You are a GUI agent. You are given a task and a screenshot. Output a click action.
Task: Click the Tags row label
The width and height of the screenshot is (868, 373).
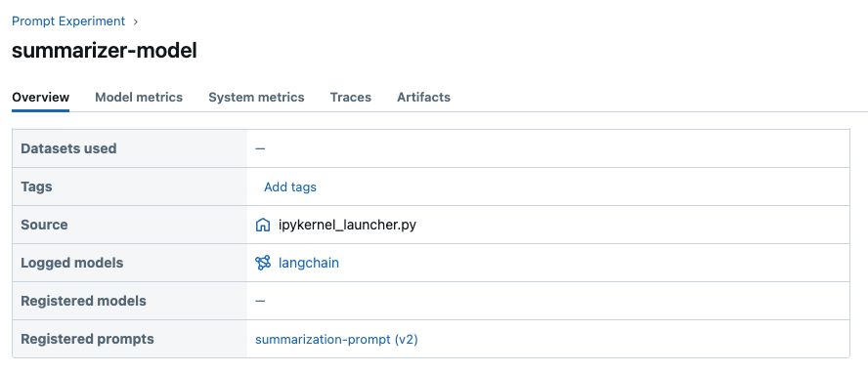coord(36,186)
